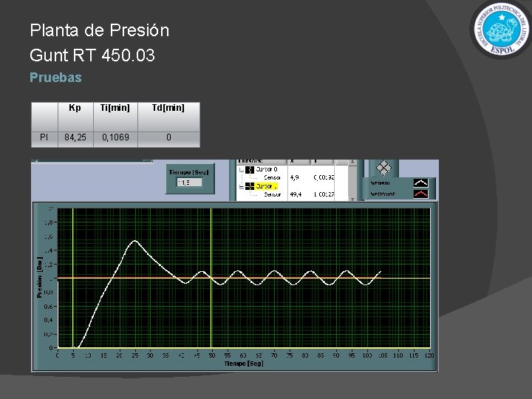Click the diamond-shaped cursor mover pad
532x399 pixels.
(383, 168)
